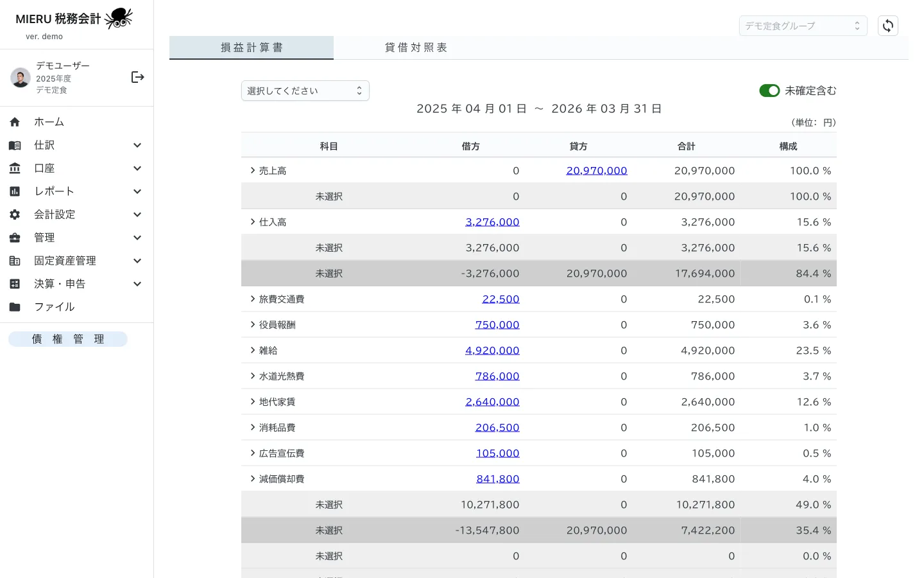924x578 pixels.
Task: Expand the 地代家賃 row
Action: point(253,401)
